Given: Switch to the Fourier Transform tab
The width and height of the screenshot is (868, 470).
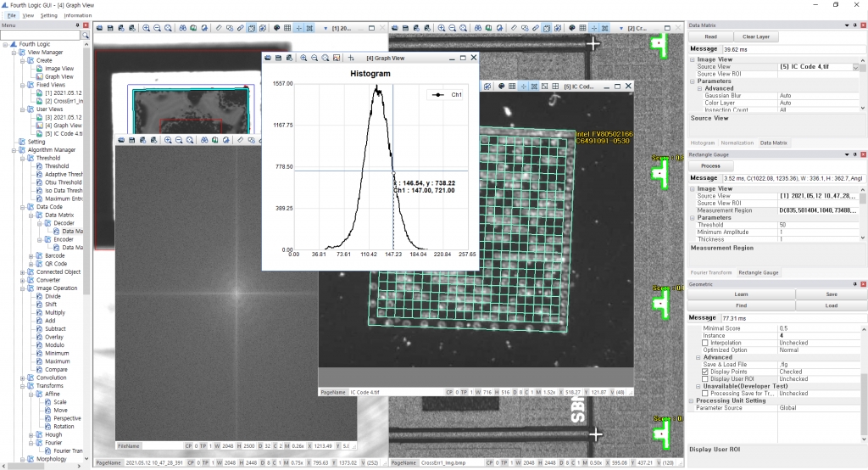Looking at the screenshot, I should (711, 272).
